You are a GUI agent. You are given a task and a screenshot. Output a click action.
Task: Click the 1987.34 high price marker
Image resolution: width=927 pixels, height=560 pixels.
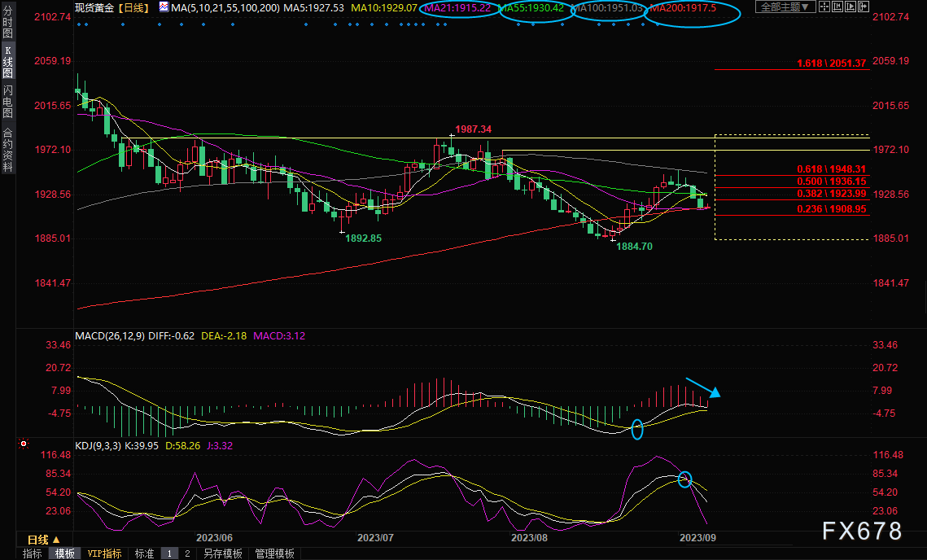click(x=473, y=129)
